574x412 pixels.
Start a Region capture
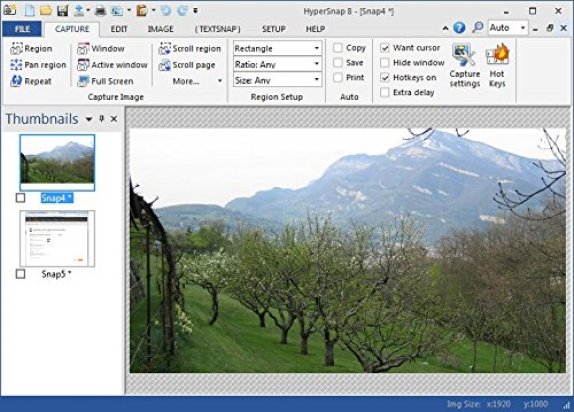coord(31,48)
